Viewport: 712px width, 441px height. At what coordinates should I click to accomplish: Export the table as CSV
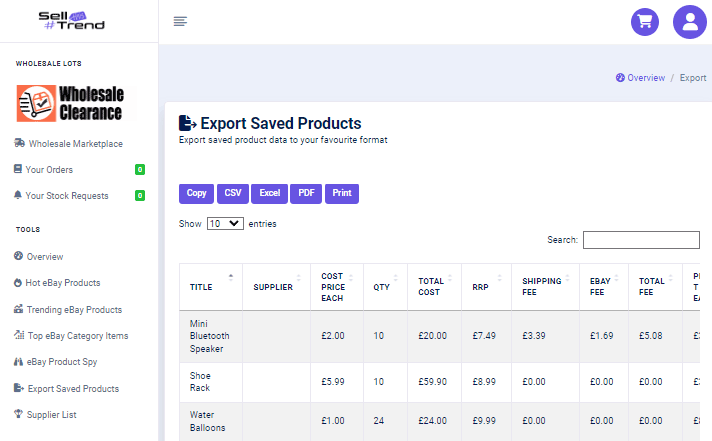click(233, 193)
